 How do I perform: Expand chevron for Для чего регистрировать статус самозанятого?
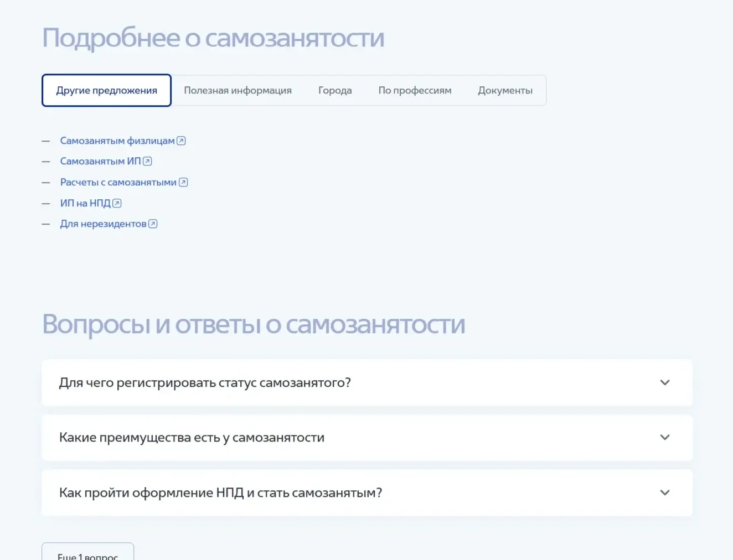pyautogui.click(x=665, y=382)
